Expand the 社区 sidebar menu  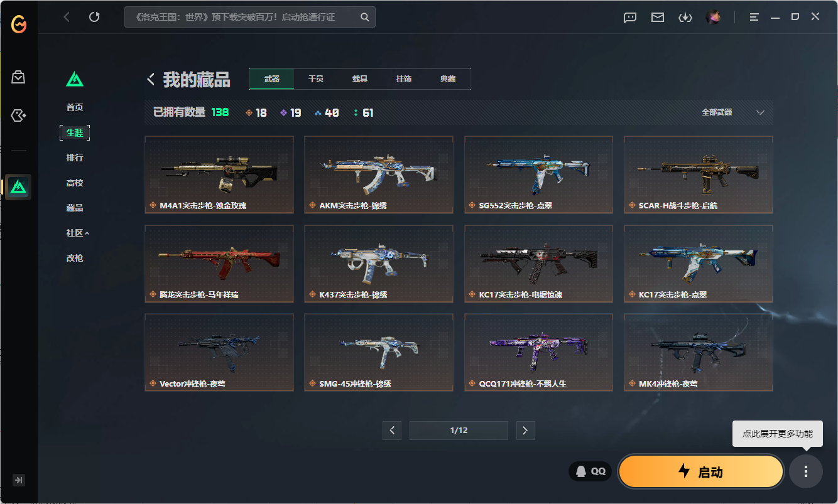click(x=77, y=233)
